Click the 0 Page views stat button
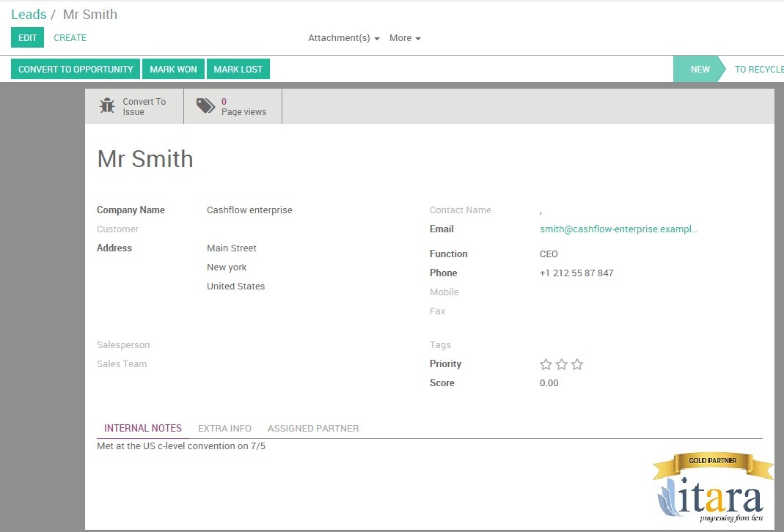The height and width of the screenshot is (532, 784). tap(233, 106)
